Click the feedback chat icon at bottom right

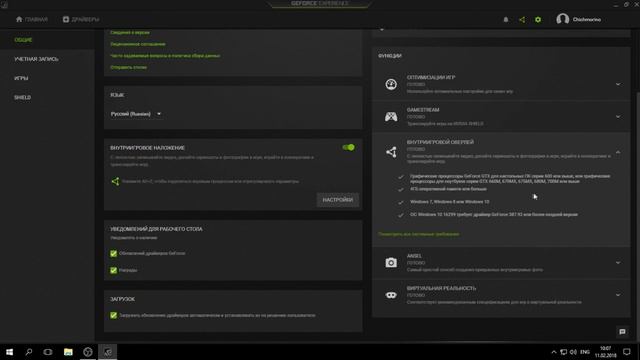tap(622, 332)
